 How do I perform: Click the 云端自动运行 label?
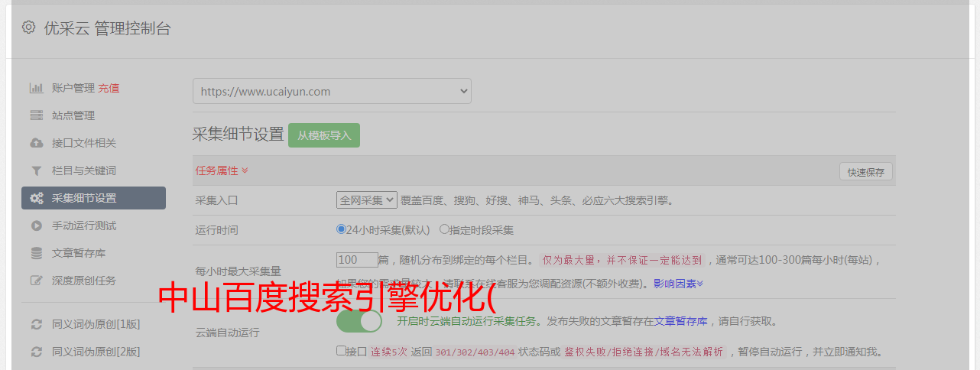pyautogui.click(x=228, y=333)
